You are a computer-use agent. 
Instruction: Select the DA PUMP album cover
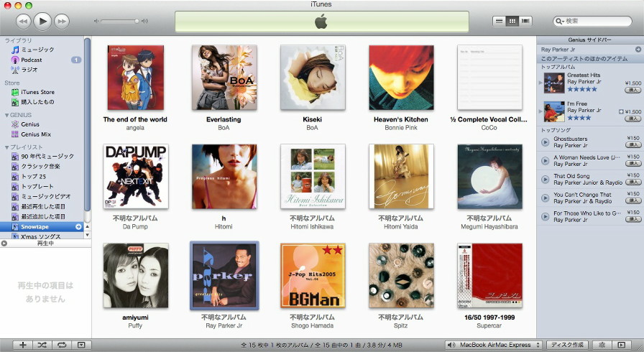point(136,177)
